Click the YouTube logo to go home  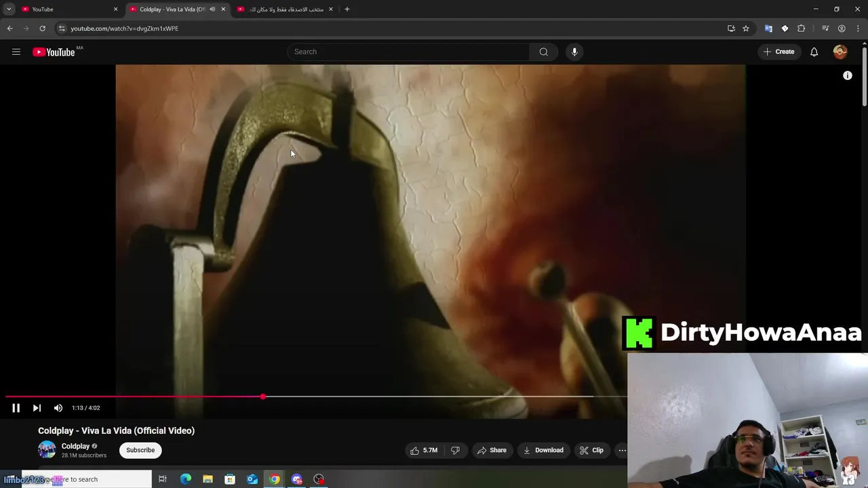pyautogui.click(x=54, y=52)
